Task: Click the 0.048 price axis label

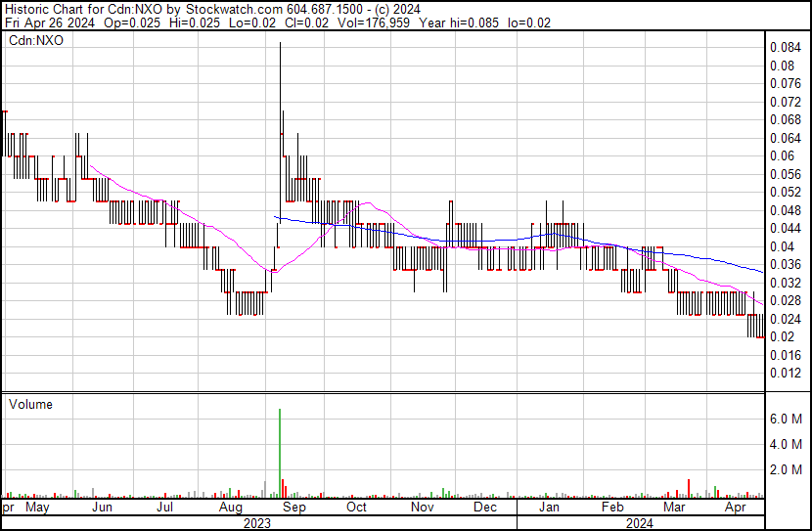Action: 785,210
